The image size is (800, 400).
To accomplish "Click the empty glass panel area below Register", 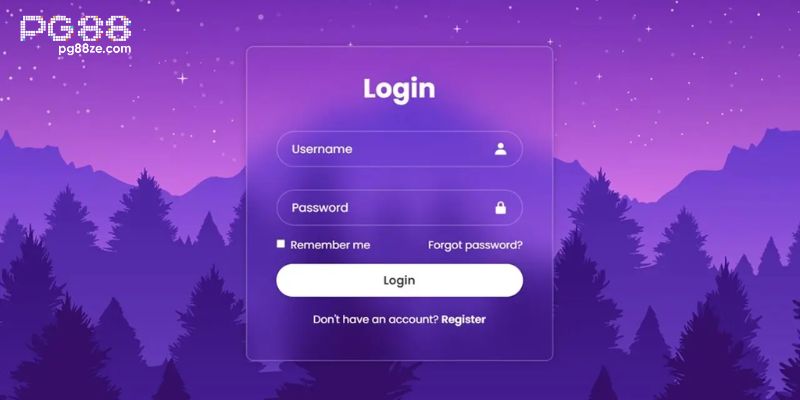I will tap(399, 344).
